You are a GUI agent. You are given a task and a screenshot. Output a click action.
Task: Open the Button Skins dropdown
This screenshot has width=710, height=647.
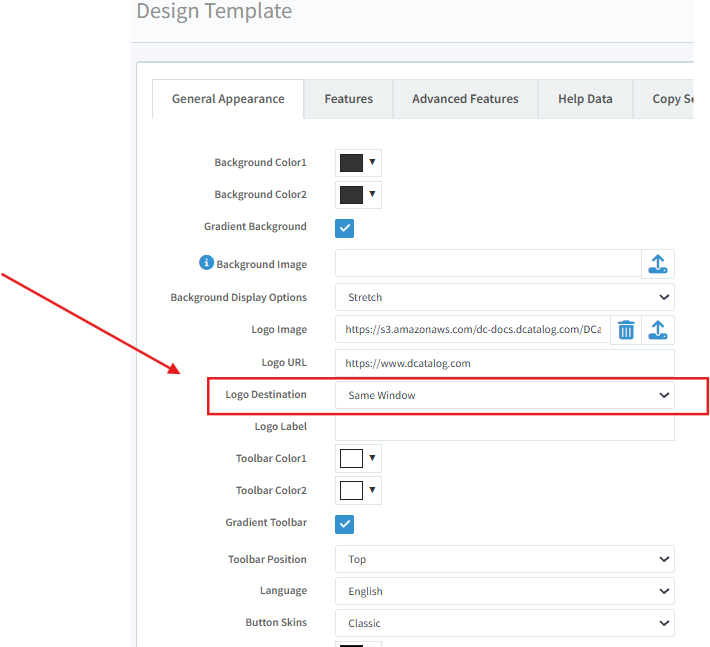point(504,623)
